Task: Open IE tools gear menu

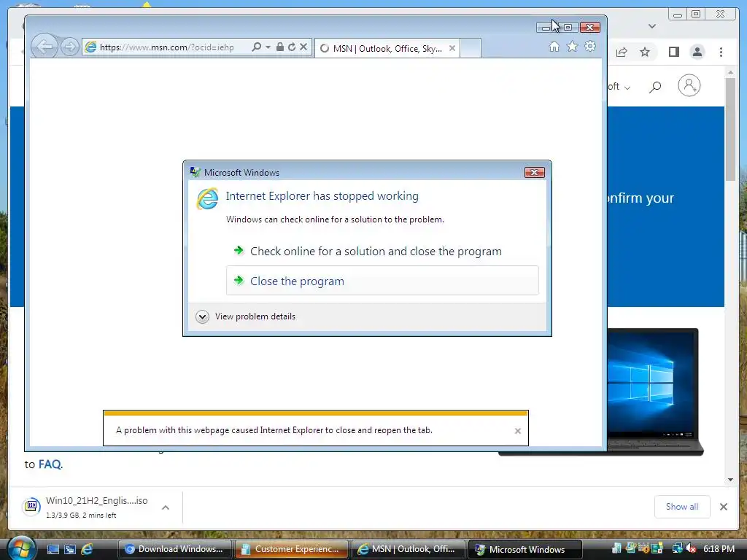Action: [590, 46]
